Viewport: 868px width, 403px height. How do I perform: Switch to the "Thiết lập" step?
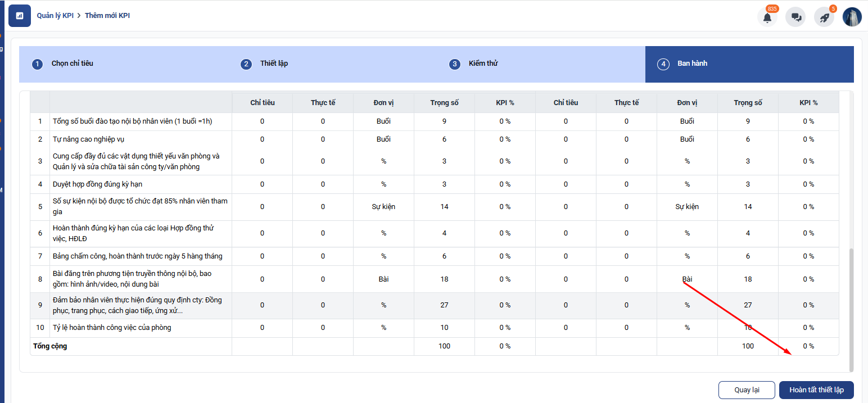pyautogui.click(x=274, y=64)
